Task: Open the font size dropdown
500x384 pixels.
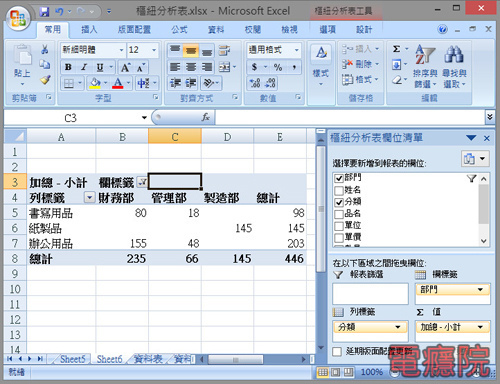Action: (x=154, y=50)
